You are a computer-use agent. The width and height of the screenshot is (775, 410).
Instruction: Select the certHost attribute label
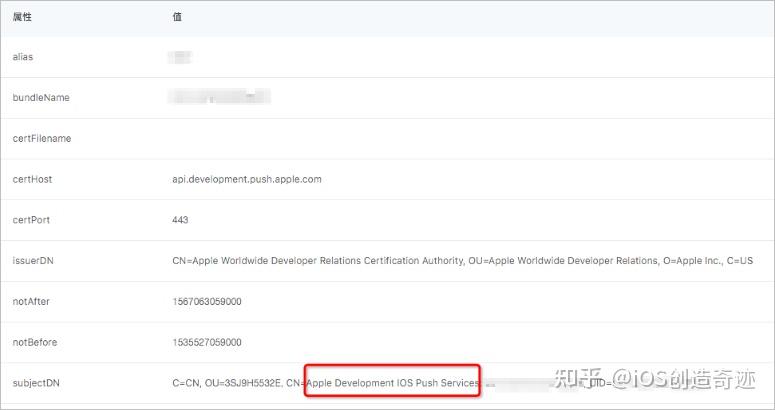[32, 179]
